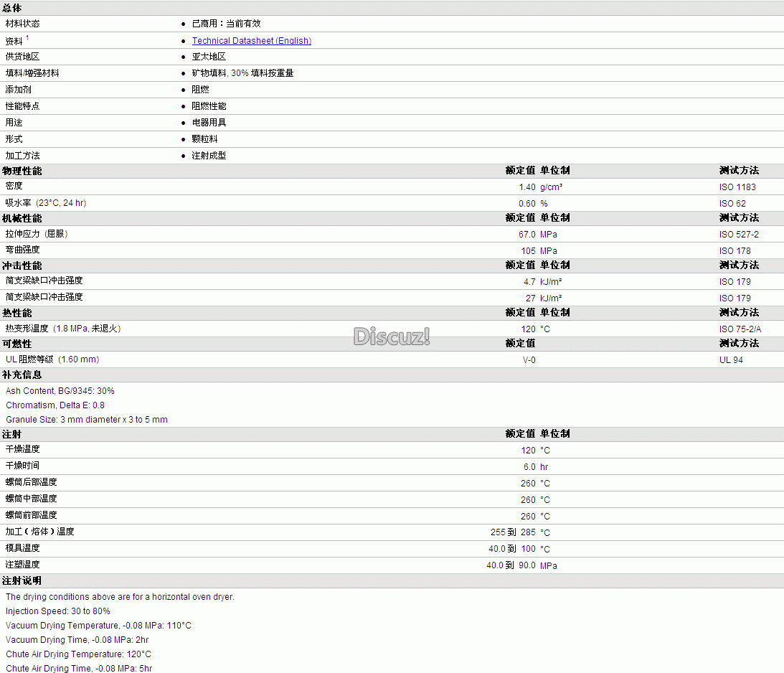The image size is (784, 673).
Task: Click the 补充信息 section header
Action: click(22, 375)
